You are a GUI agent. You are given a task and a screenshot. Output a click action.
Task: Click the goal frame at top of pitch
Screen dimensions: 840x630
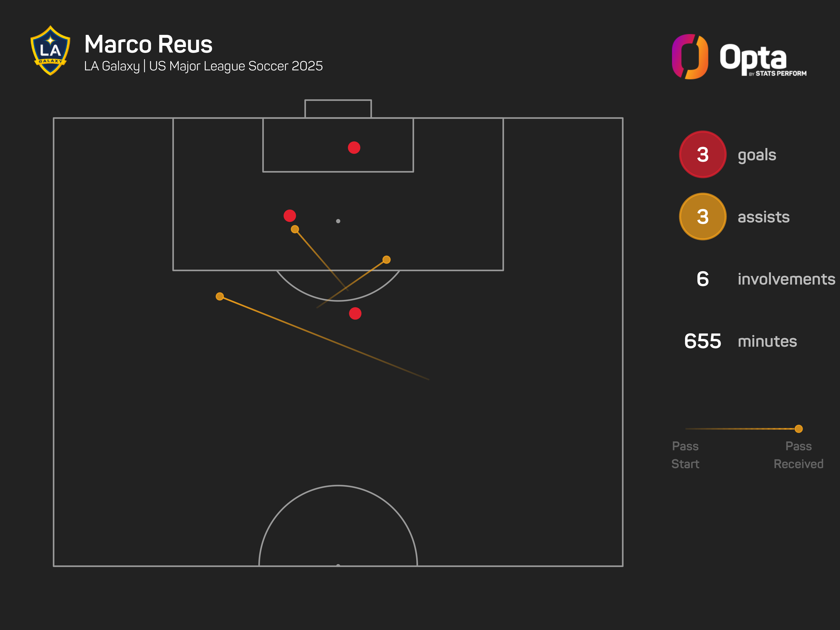[x=338, y=109]
